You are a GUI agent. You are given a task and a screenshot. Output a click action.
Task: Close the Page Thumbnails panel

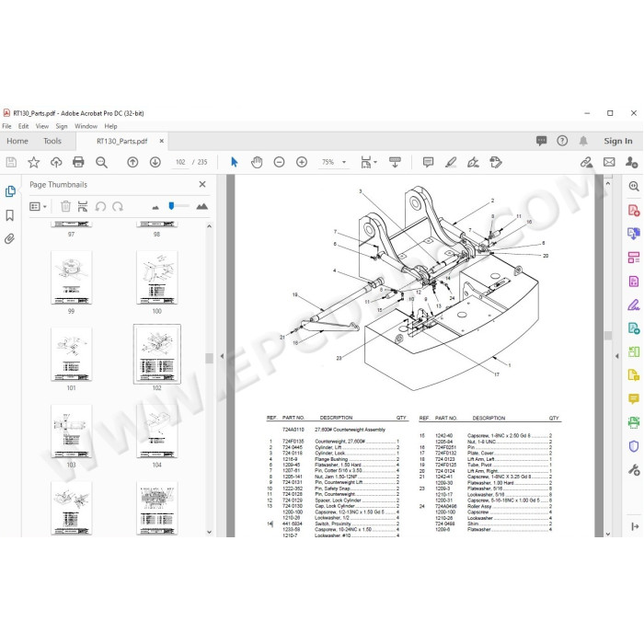coord(202,184)
